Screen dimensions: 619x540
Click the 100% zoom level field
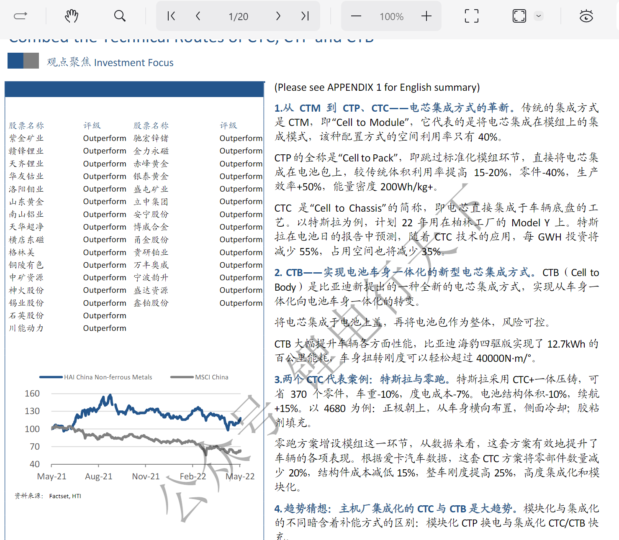[x=391, y=16]
